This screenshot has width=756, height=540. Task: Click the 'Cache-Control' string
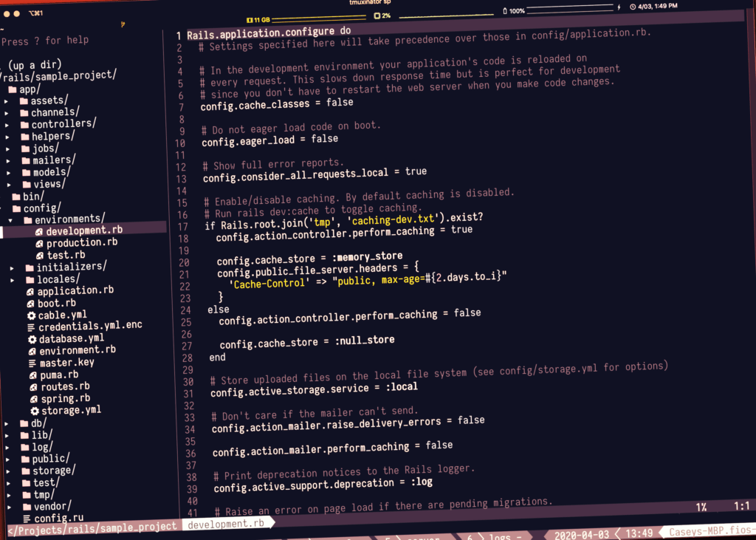[x=269, y=284]
